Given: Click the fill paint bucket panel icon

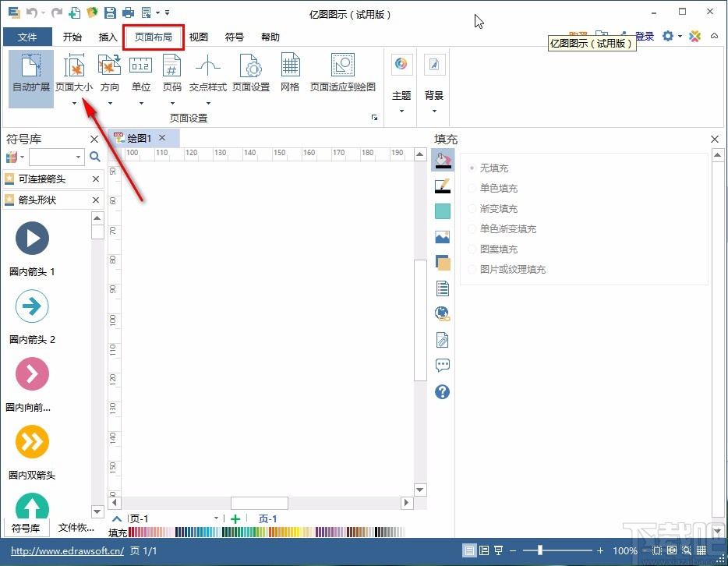Looking at the screenshot, I should (x=443, y=160).
